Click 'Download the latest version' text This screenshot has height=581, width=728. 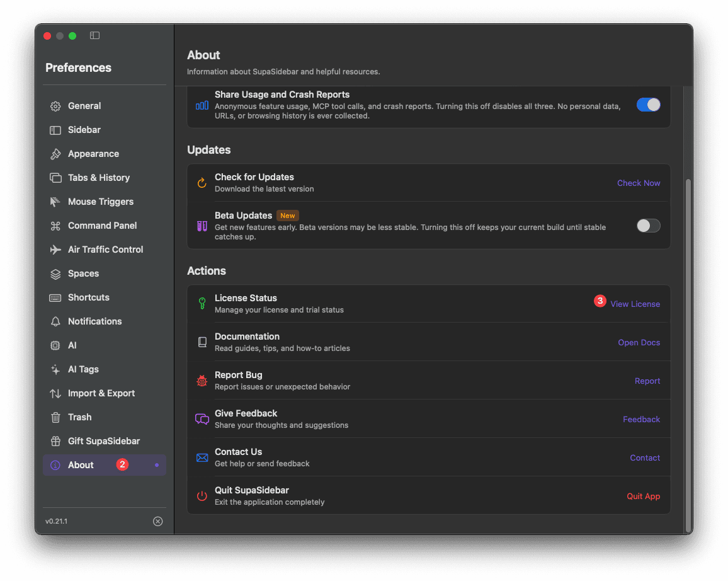click(x=264, y=189)
